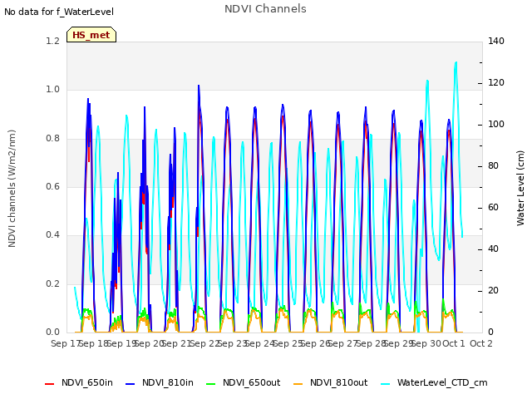Select the 'No data for f_WaterLevel' message
The height and width of the screenshot is (399, 532).
(59, 12)
